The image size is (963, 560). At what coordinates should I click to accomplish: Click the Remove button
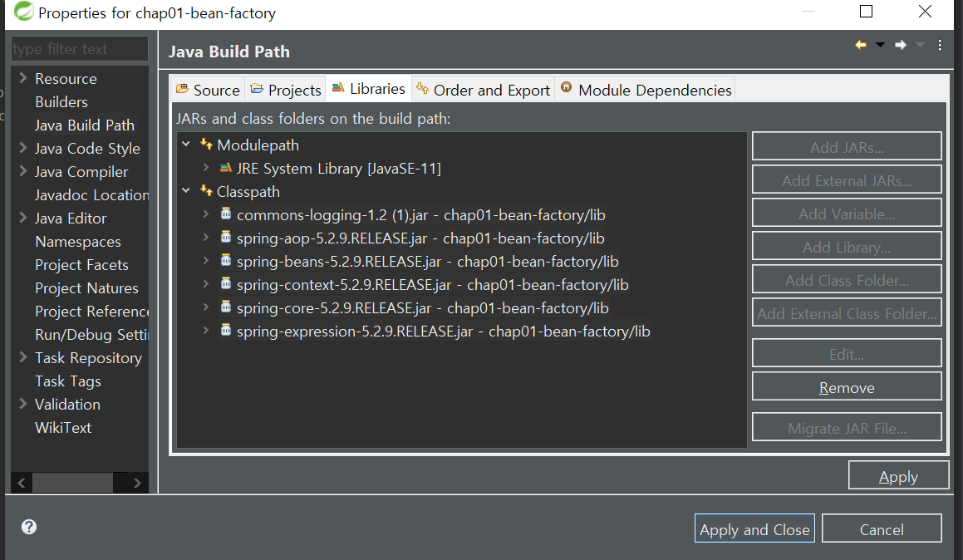click(x=847, y=387)
